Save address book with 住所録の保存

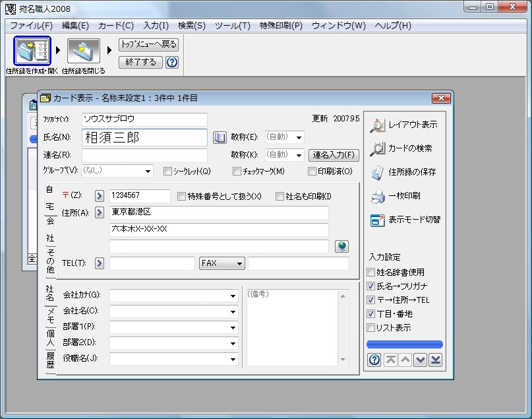click(x=403, y=172)
